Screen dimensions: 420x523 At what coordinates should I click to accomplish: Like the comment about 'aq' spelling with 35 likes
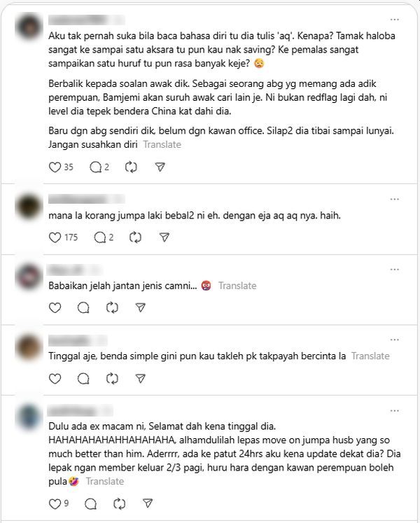(55, 167)
